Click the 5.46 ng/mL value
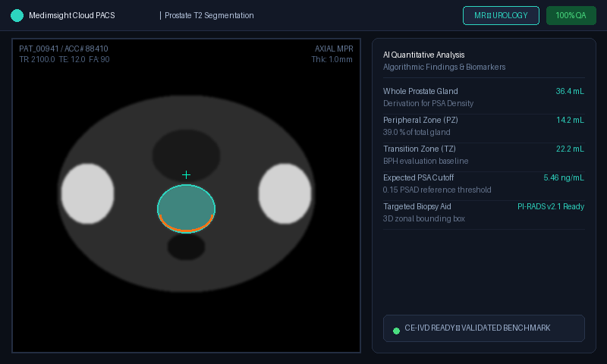The height and width of the screenshot is (364, 607). tap(564, 177)
